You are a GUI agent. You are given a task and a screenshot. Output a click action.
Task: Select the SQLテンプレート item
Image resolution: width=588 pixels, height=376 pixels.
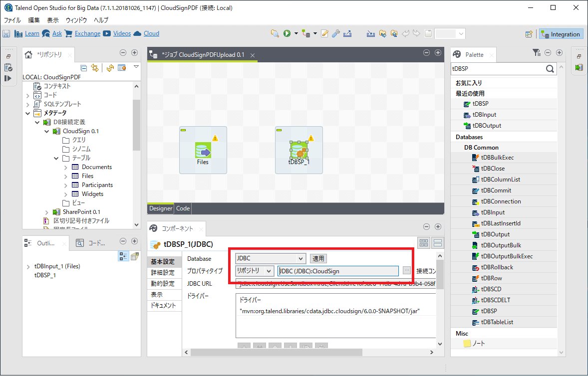62,104
